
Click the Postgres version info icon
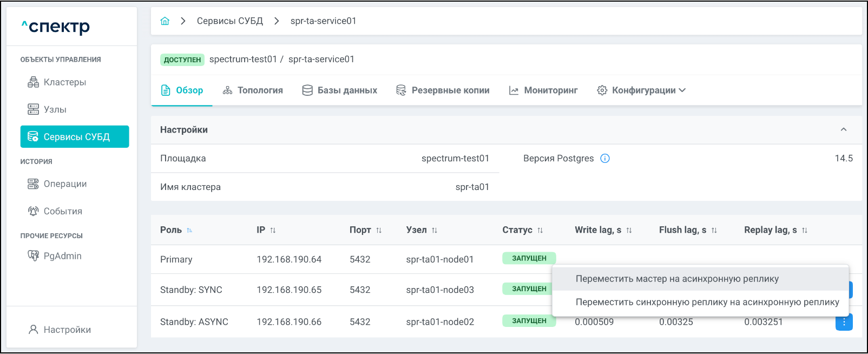[605, 159]
